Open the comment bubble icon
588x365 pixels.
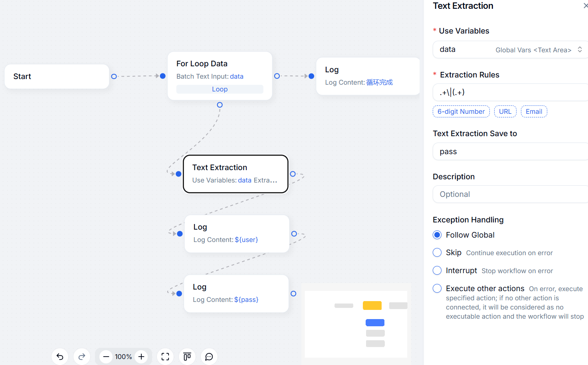coord(209,357)
